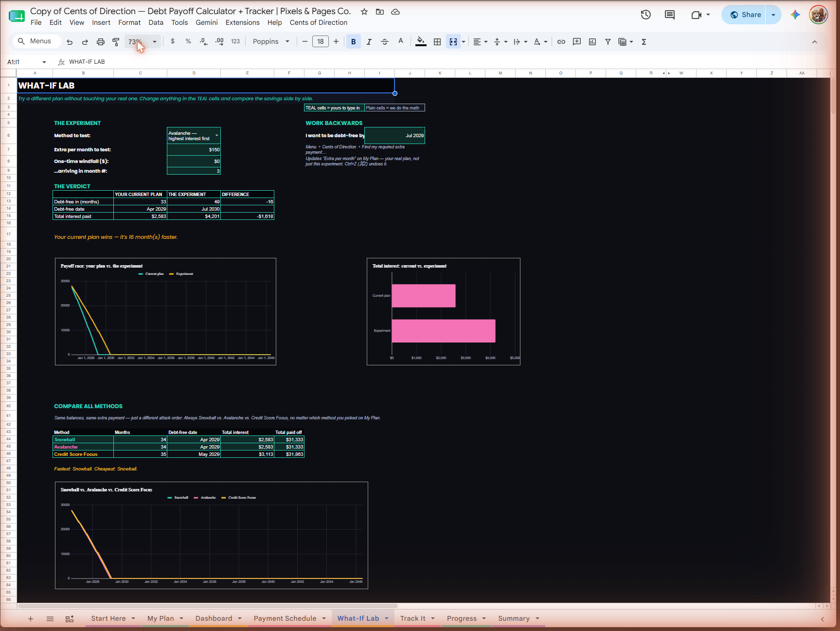Increase decimal places

219,41
